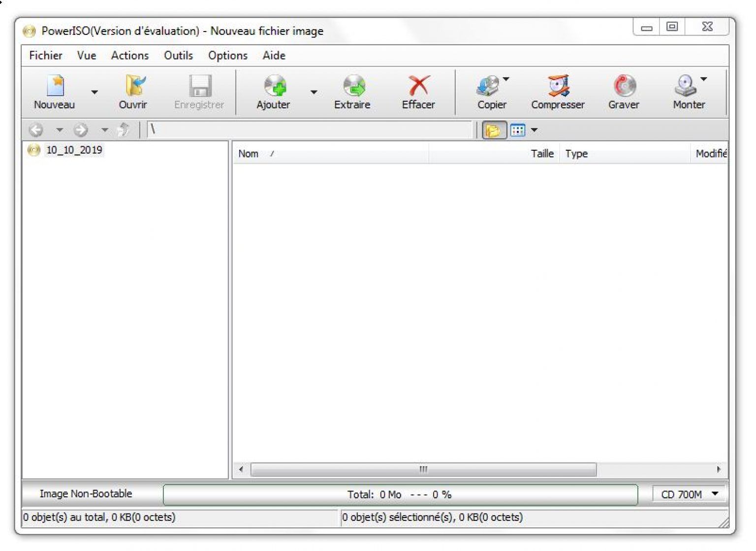Screen dimensions: 756x551
Task: Click the Graver burn icon
Action: coord(625,86)
